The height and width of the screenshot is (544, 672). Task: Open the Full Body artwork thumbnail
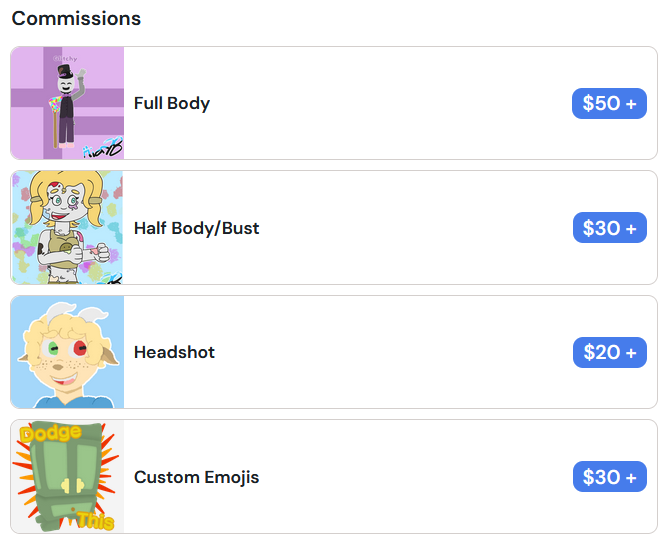[67, 103]
